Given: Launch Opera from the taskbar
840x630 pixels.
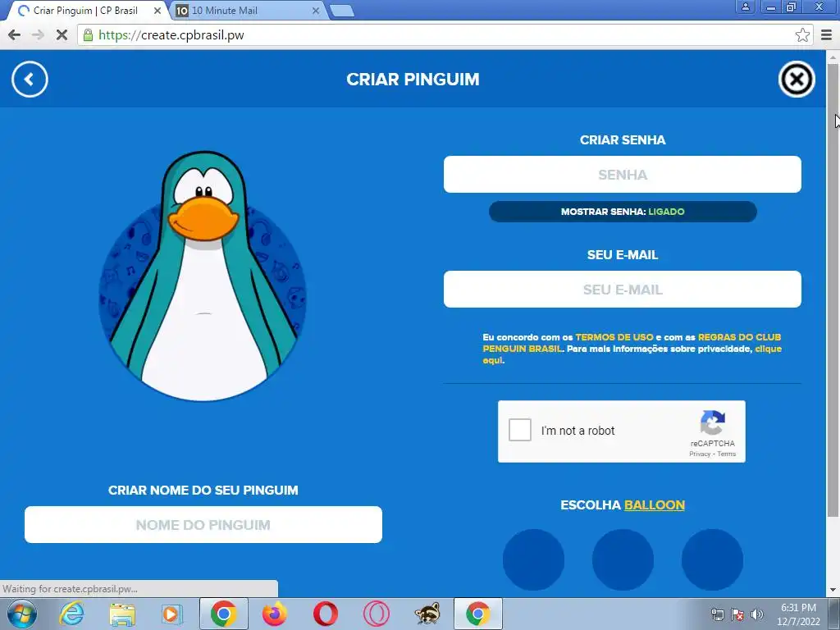Looking at the screenshot, I should (x=325, y=614).
